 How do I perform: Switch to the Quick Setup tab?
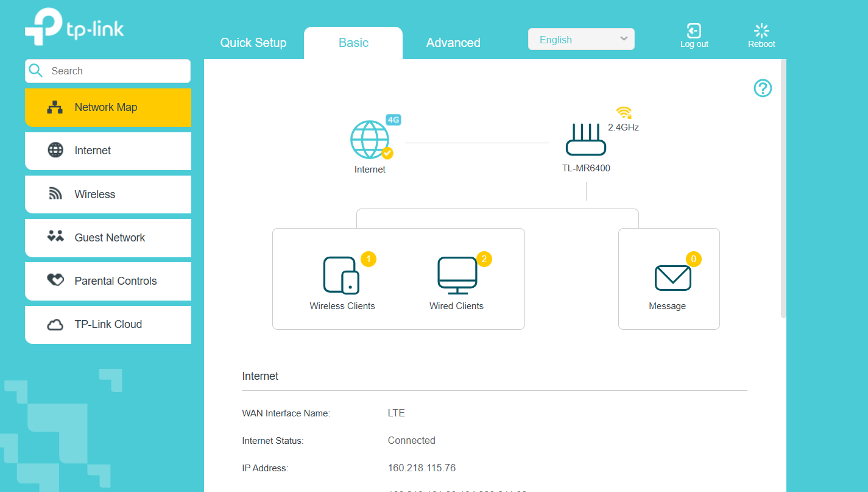(253, 43)
